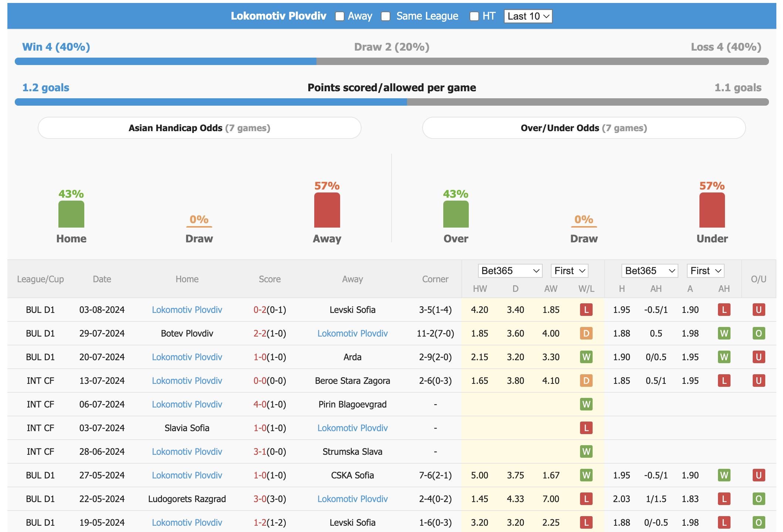The image size is (783, 532).
Task: Click W/L badge L in 03-08-2024 row
Action: (586, 310)
